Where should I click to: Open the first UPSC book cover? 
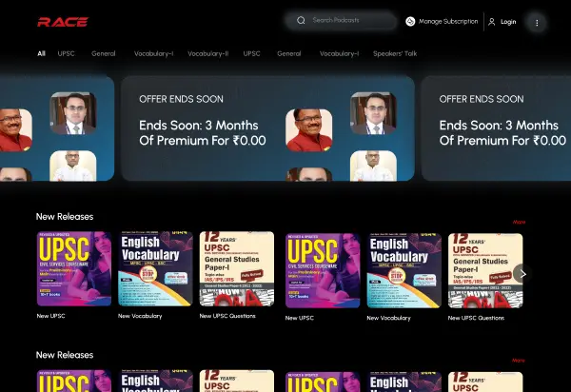(x=74, y=268)
